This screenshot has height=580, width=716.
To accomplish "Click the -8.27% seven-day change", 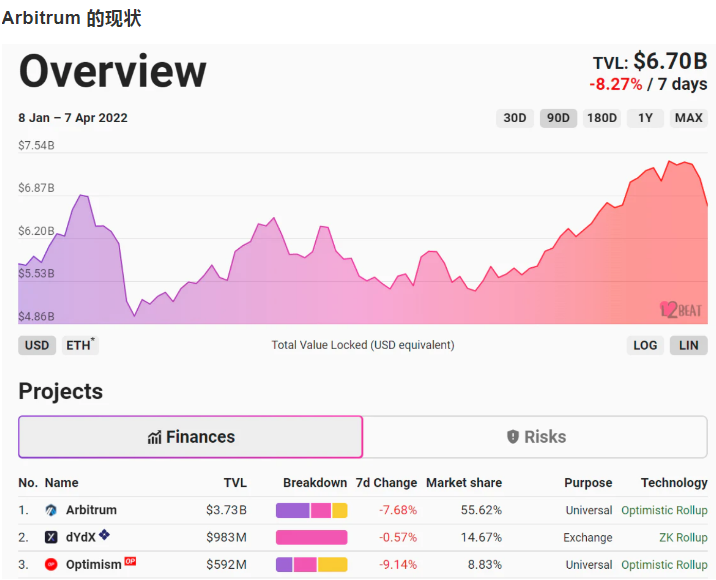I will click(616, 84).
